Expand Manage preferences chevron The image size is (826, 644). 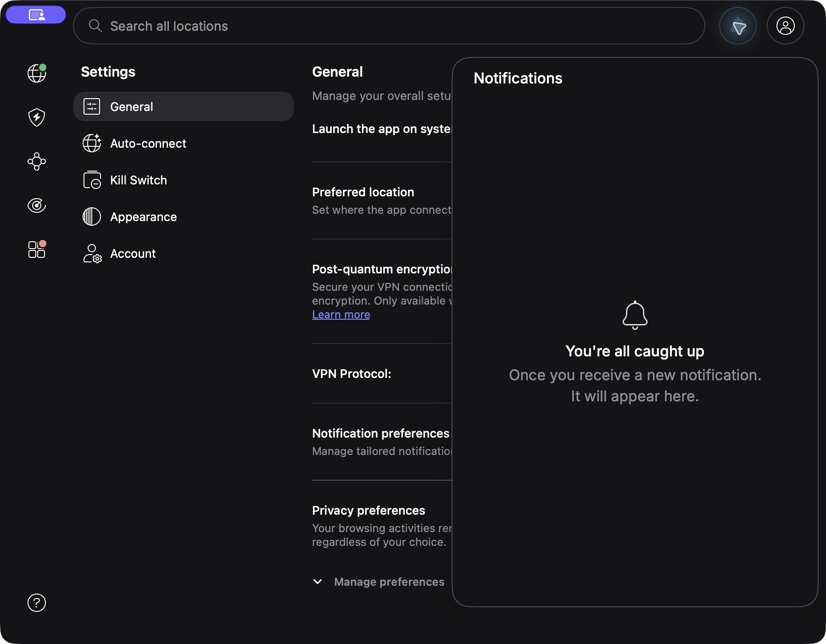click(318, 582)
